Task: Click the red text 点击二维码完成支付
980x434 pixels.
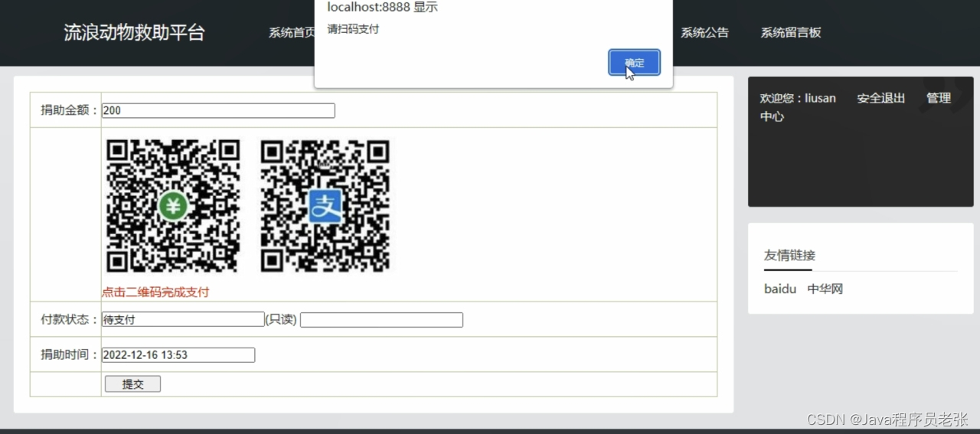Action: 155,292
